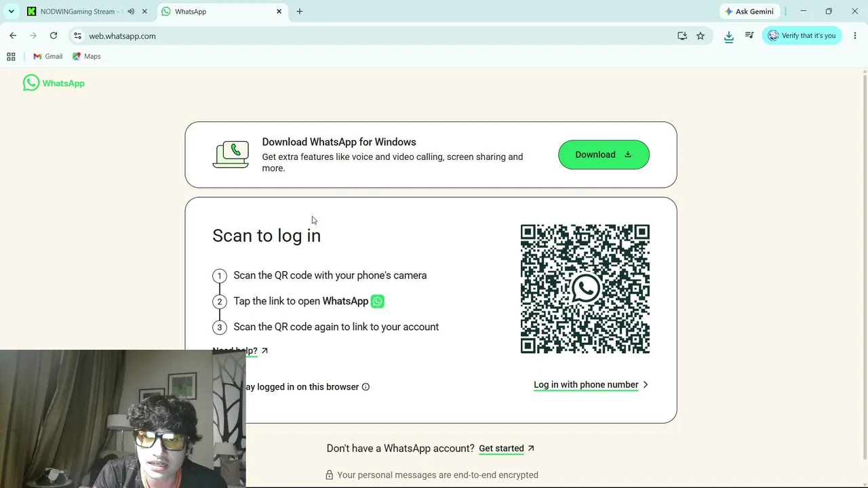Click the laptop with phone illustration icon
Image resolution: width=868 pixels, height=488 pixels.
tap(231, 155)
